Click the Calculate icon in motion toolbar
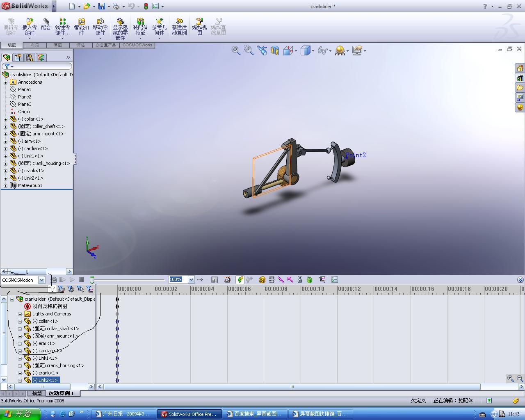Image resolution: width=525 pixels, height=420 pixels. pyautogui.click(x=53, y=280)
